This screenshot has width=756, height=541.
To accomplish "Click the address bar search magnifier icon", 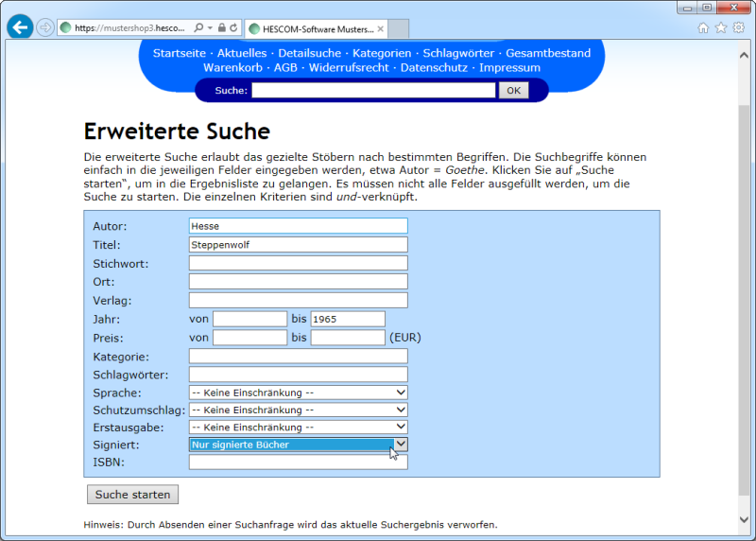I will pyautogui.click(x=198, y=28).
